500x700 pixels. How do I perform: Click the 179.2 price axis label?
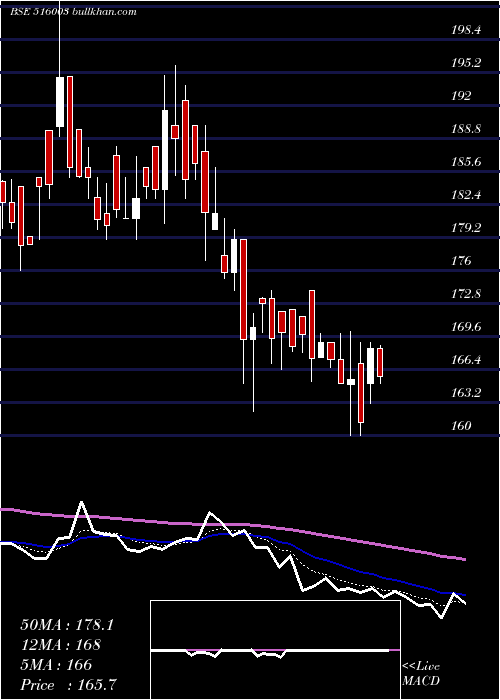coord(466,228)
